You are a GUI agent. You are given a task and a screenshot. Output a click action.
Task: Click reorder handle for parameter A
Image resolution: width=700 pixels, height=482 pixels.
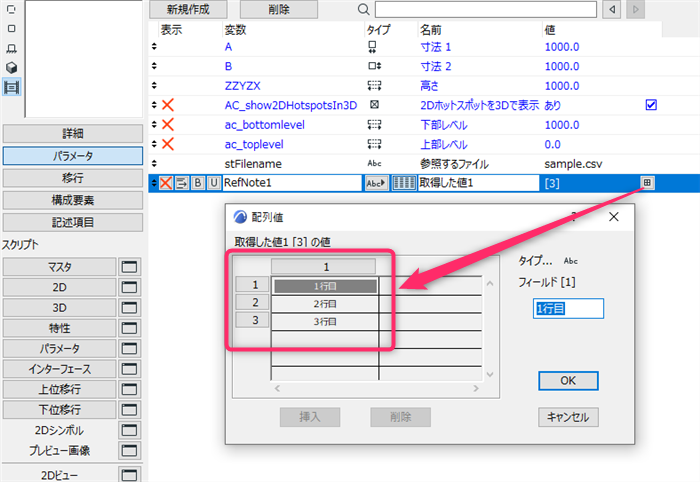pos(154,46)
